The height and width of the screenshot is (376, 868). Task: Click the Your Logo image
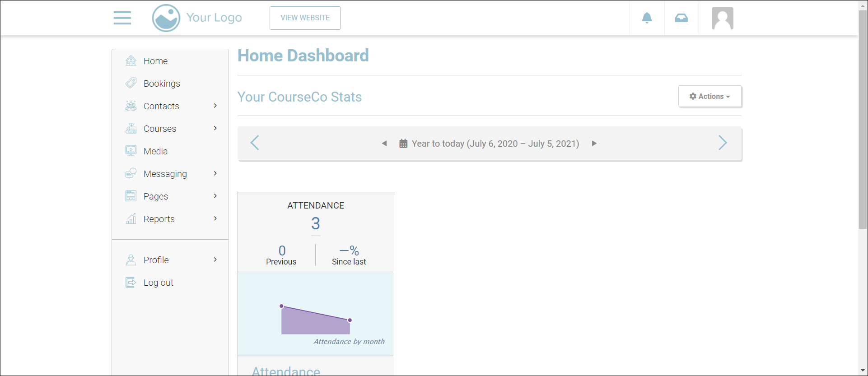coord(197,18)
